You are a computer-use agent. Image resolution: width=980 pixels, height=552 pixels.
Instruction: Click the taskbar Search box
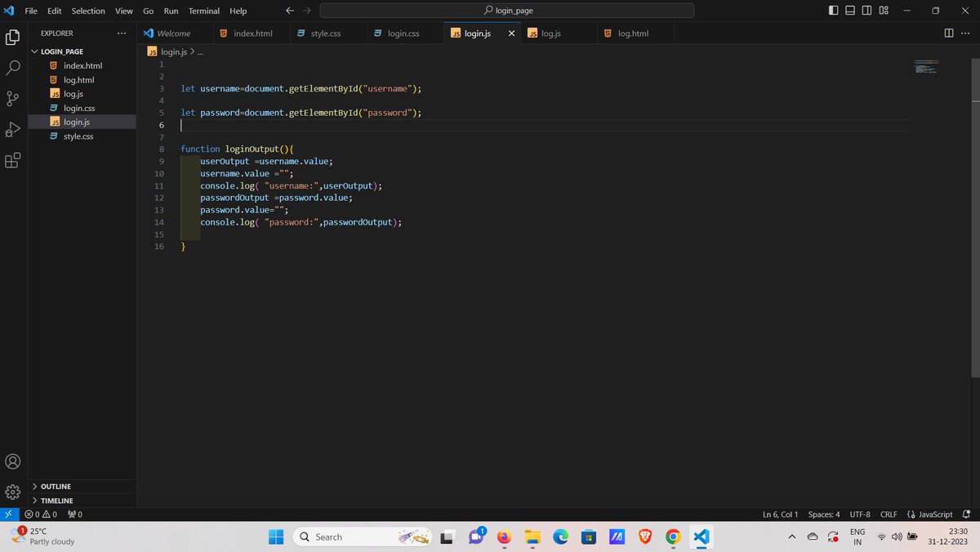(363, 536)
